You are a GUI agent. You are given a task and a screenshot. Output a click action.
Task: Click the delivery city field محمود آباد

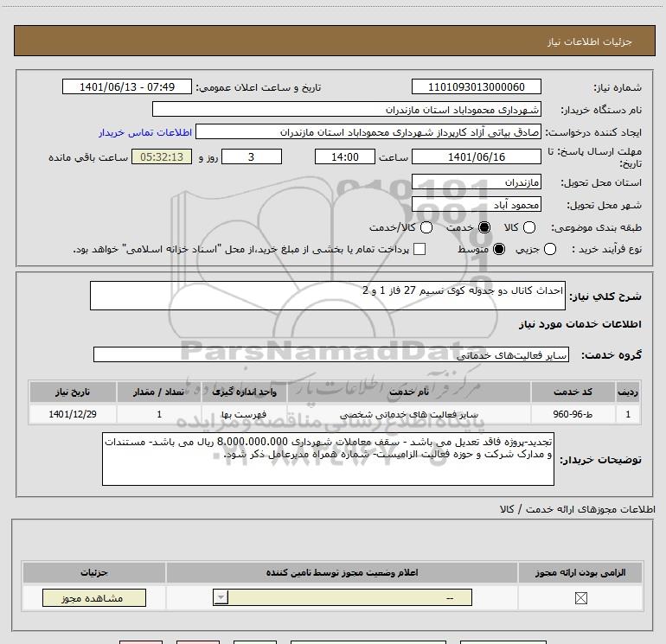pyautogui.click(x=476, y=205)
